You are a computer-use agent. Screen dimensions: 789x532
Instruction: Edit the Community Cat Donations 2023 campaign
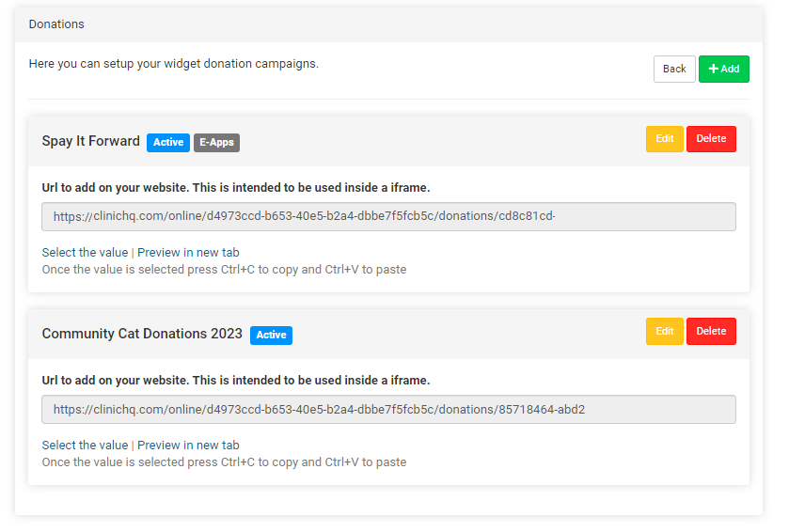point(664,331)
